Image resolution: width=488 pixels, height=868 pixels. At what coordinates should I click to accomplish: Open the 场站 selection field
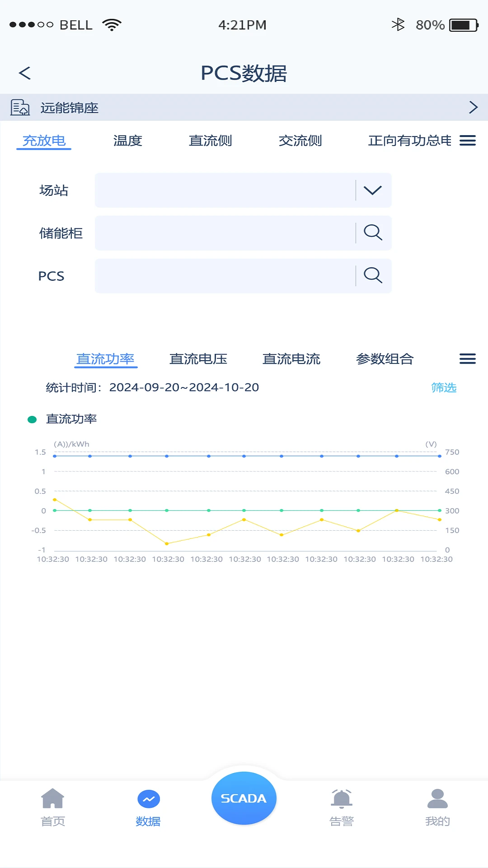(225, 190)
